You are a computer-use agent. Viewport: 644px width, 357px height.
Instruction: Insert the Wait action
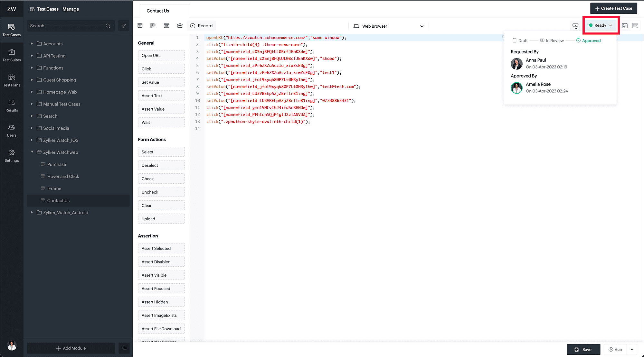(x=161, y=122)
